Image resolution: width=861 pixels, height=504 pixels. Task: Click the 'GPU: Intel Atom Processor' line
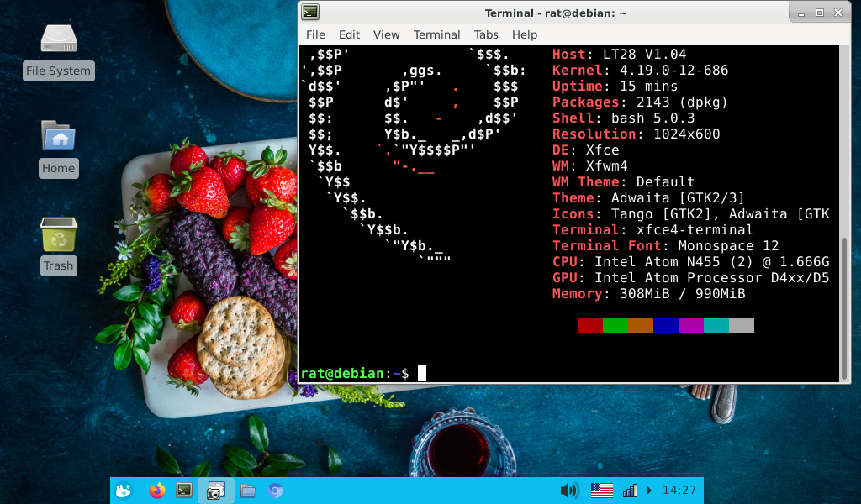point(691,277)
